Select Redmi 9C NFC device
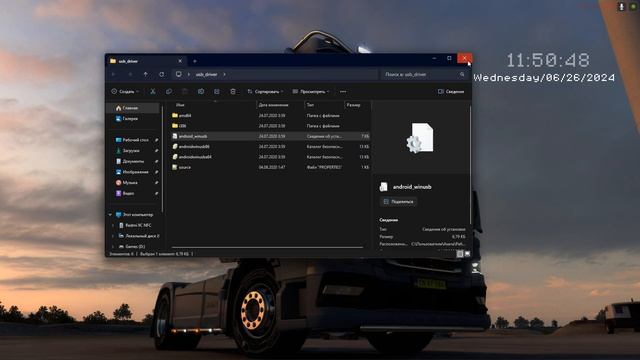 pos(135,225)
